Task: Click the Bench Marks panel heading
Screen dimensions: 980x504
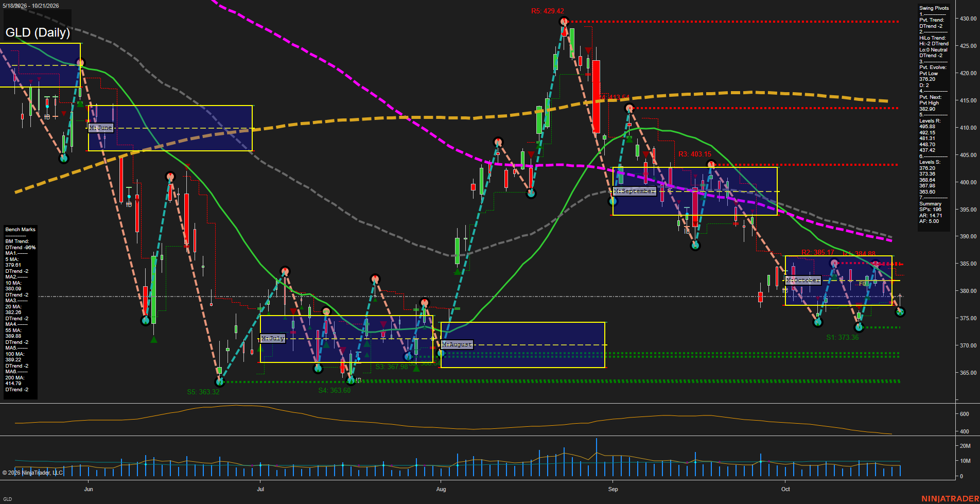Action: pos(21,230)
